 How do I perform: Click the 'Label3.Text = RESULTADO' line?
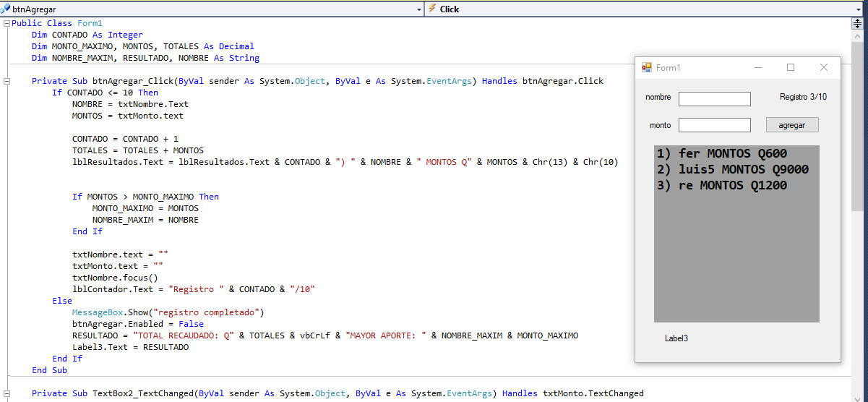click(130, 347)
